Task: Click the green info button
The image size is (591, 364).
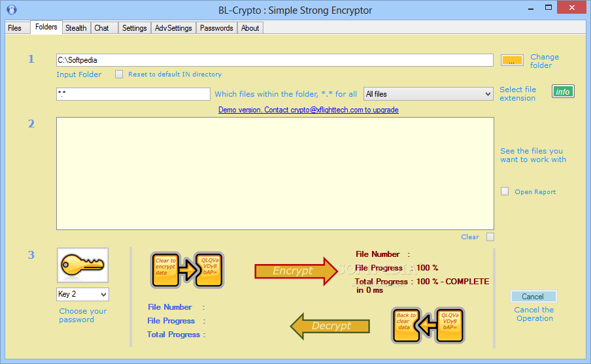Action: click(563, 91)
